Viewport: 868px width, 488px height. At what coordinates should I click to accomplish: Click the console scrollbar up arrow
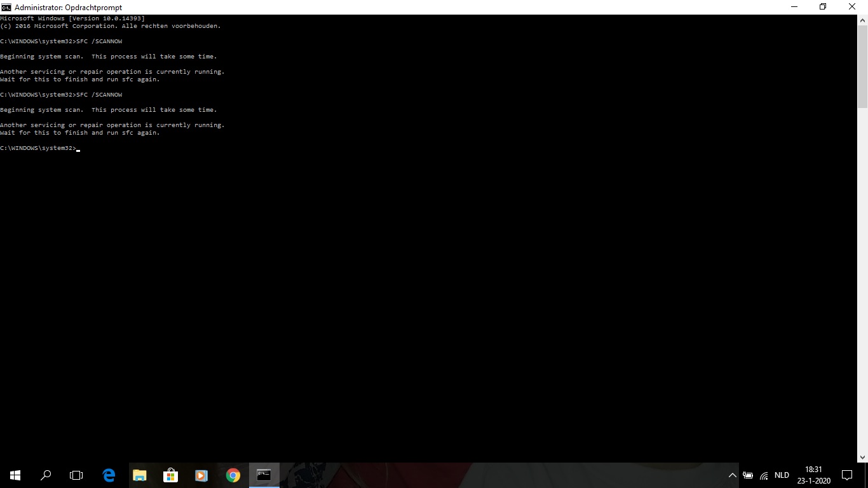[862, 20]
